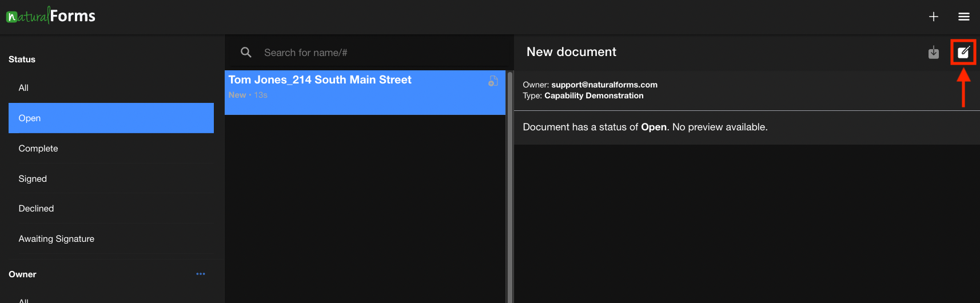The width and height of the screenshot is (980, 303).
Task: Click the naturalForms logo
Action: coord(51,15)
